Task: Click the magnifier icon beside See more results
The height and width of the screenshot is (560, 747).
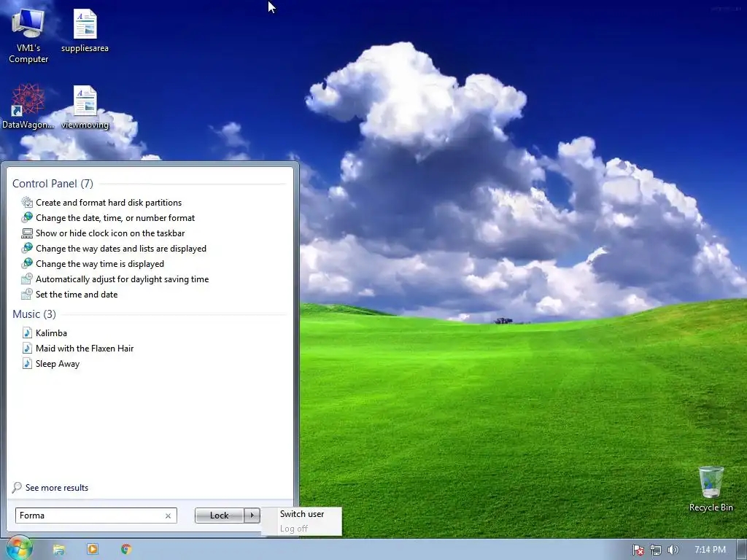Action: [17, 488]
